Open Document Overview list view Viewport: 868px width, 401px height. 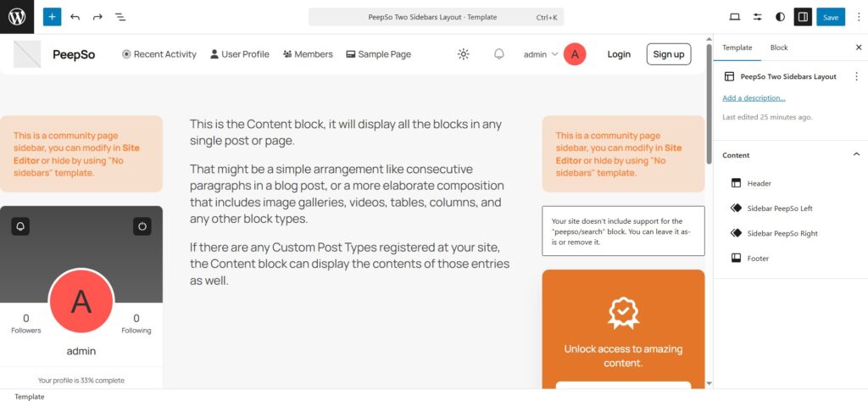[x=120, y=17]
